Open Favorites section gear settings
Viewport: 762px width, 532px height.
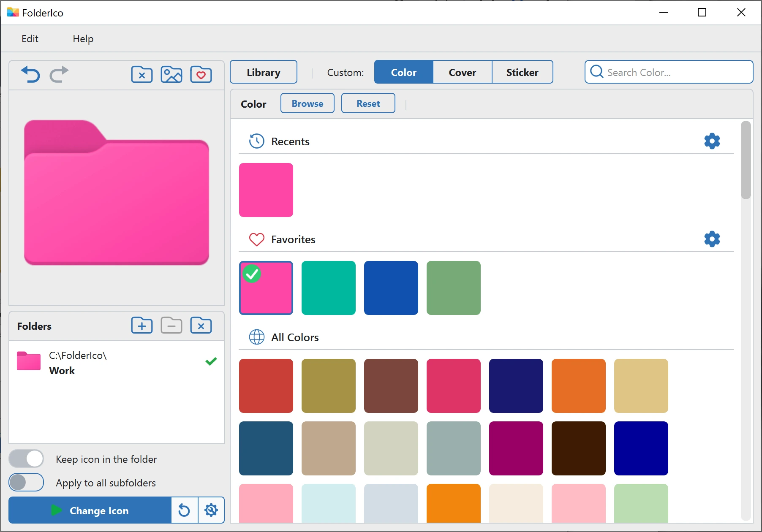point(712,239)
